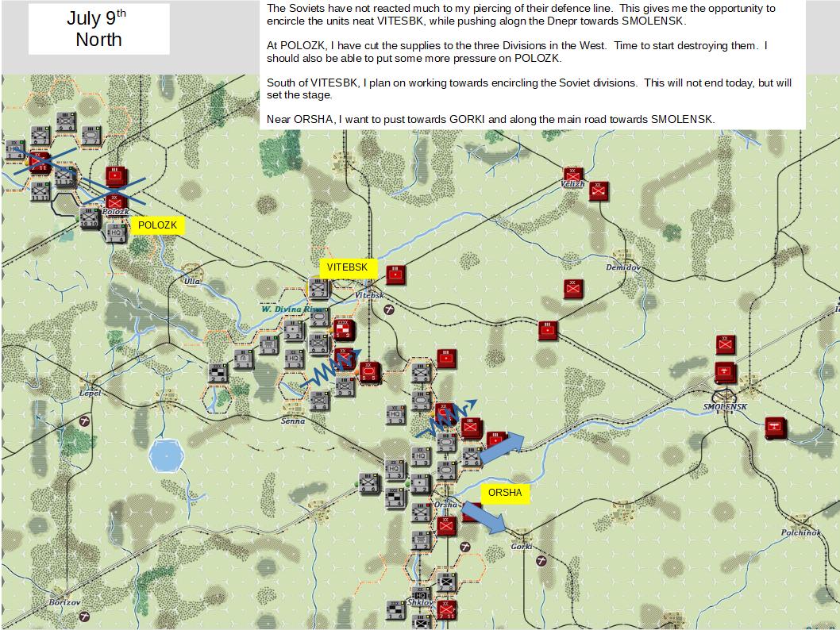Select the German 6-7 infantry beside Vitebsk

318,289
